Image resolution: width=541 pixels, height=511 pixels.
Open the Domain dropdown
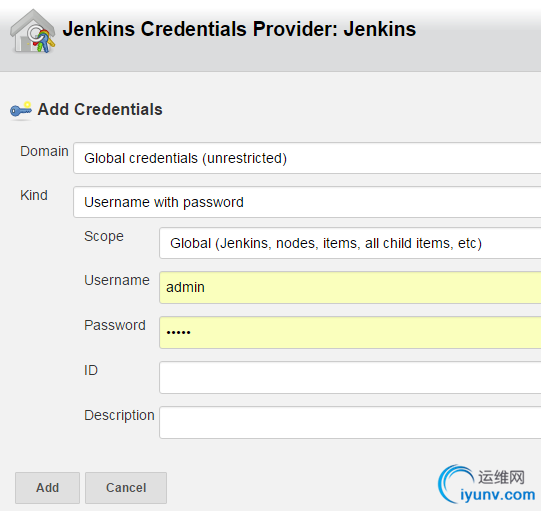[307, 158]
